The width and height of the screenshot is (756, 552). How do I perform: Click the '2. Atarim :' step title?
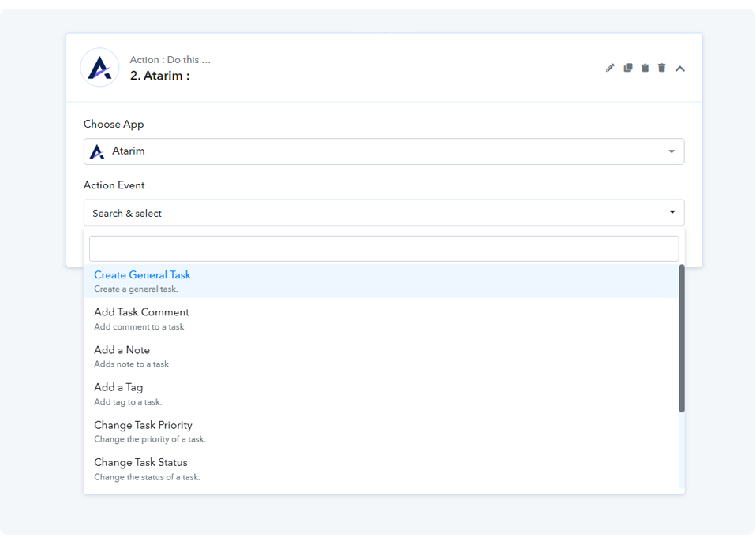coord(159,76)
